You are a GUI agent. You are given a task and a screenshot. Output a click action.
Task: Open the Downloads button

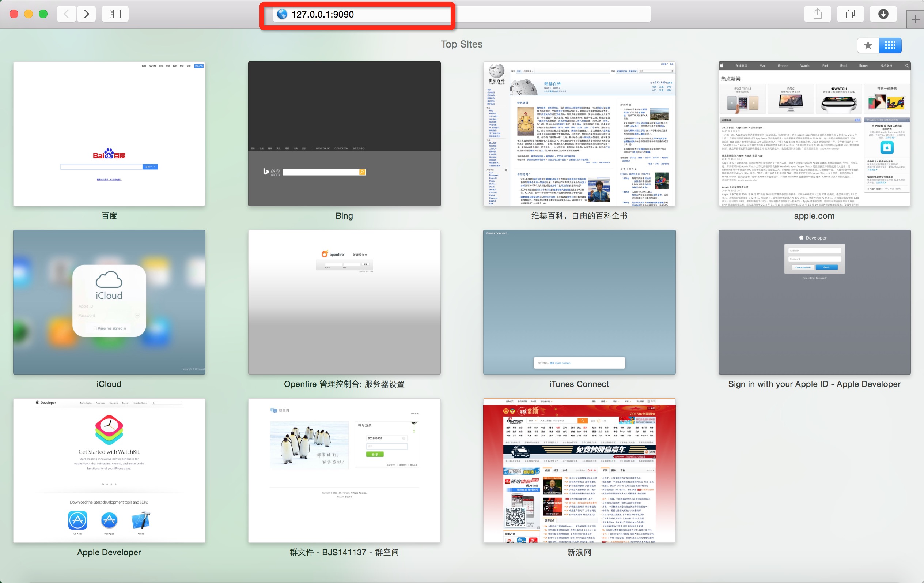click(883, 14)
